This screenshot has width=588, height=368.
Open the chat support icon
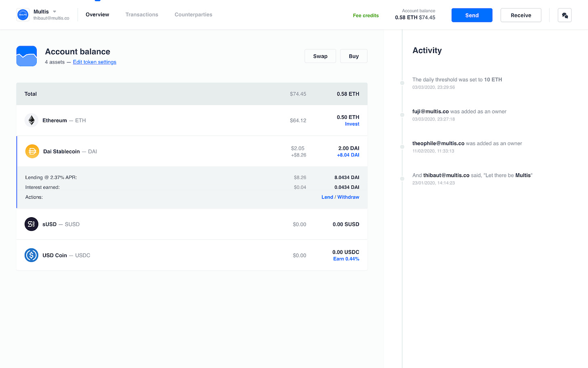pyautogui.click(x=565, y=15)
